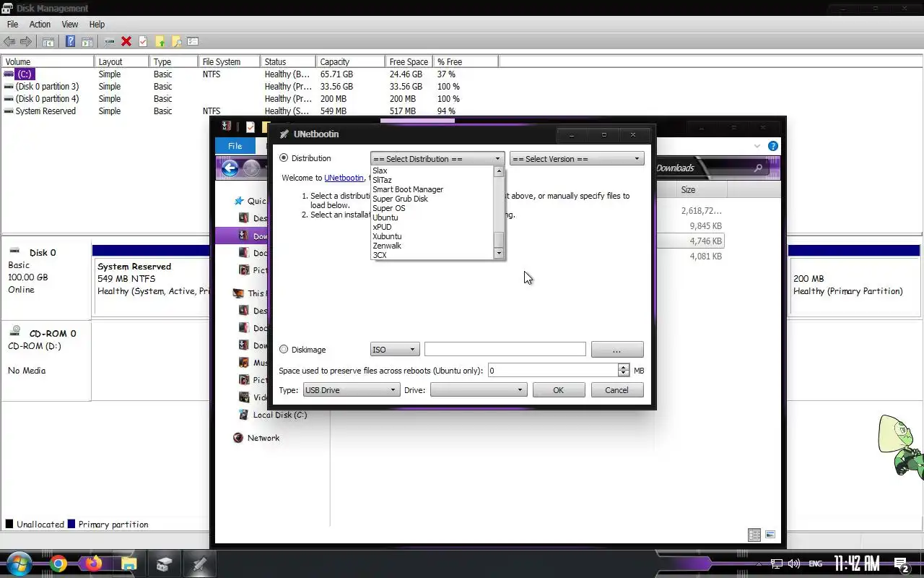Open the Select Version dropdown
The height and width of the screenshot is (578, 924).
pos(577,159)
